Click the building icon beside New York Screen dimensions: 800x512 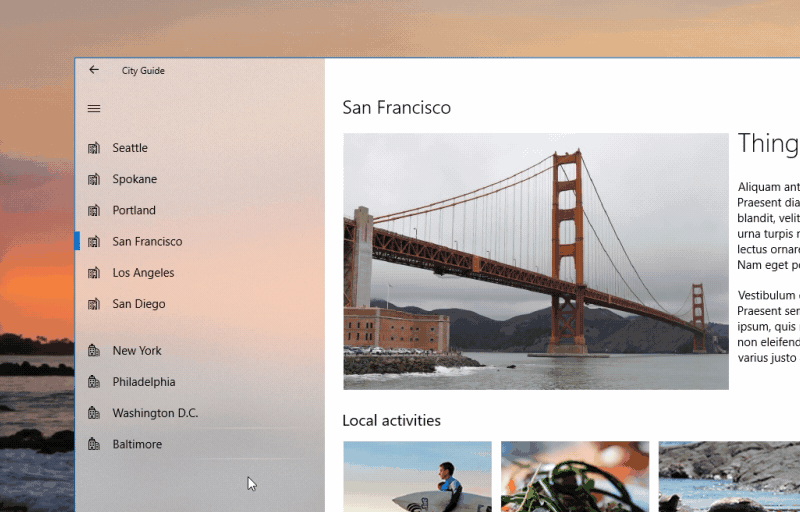[94, 350]
